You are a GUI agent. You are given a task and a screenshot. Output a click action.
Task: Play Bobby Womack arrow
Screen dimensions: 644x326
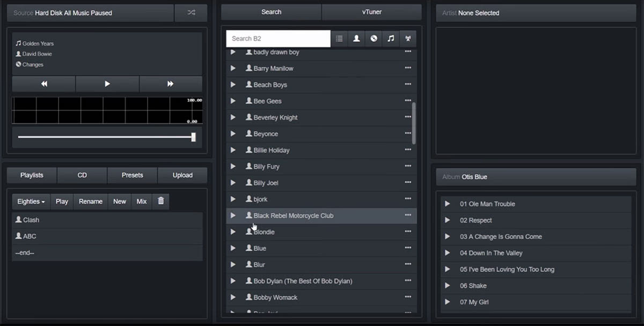[x=233, y=297]
